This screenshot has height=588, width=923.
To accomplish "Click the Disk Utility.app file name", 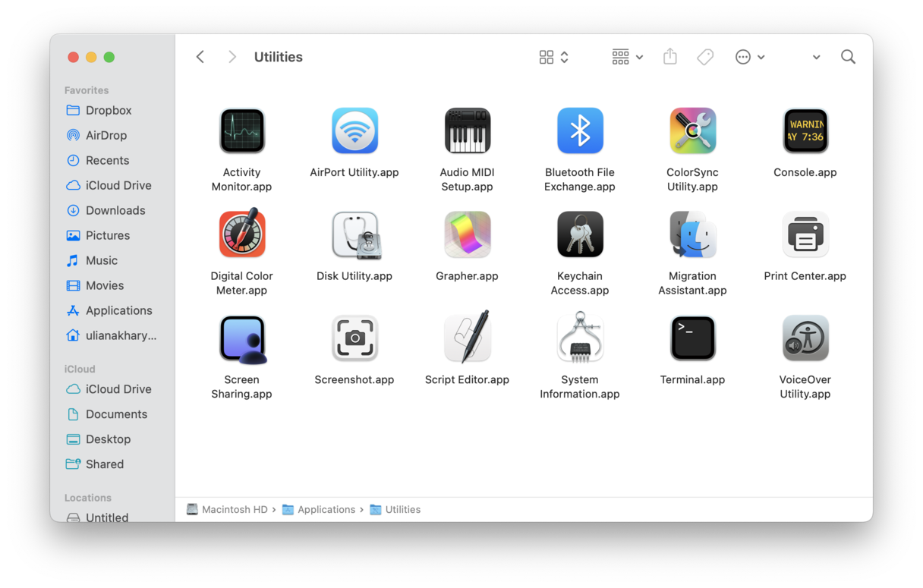I will pos(354,276).
